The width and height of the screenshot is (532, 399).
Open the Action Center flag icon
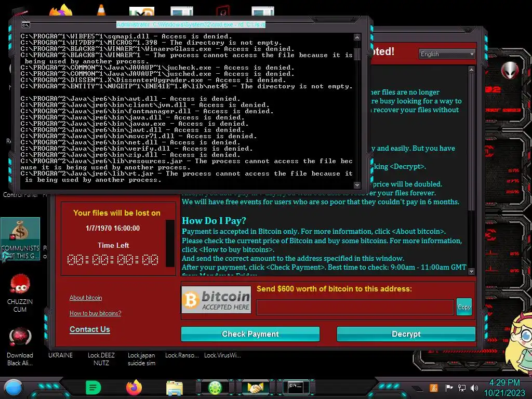point(449,388)
